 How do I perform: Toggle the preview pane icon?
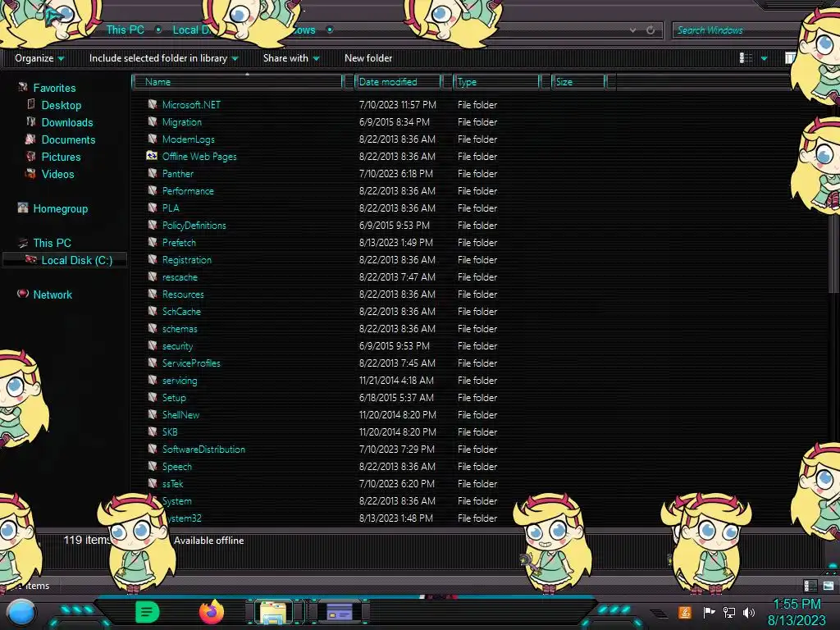click(790, 58)
